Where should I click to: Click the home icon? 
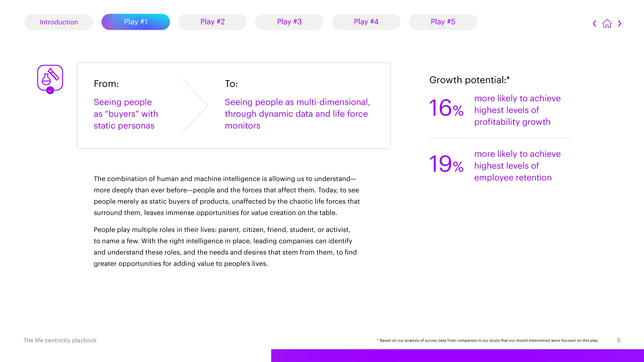607,24
